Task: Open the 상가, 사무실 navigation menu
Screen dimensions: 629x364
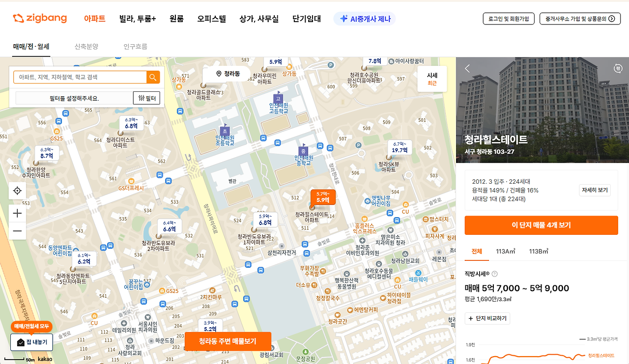Action: pos(259,19)
